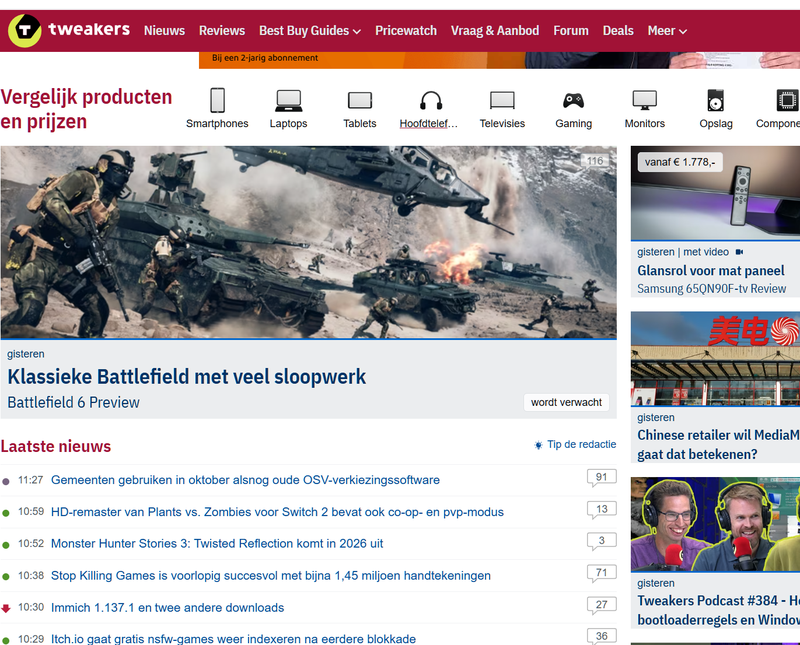Expand the Meer menu
This screenshot has width=800, height=645.
[667, 31]
